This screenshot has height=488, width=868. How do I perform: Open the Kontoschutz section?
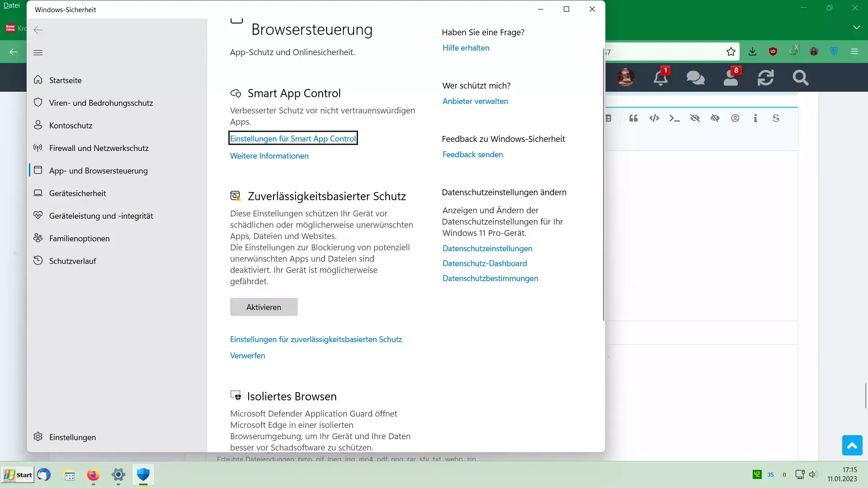[71, 125]
